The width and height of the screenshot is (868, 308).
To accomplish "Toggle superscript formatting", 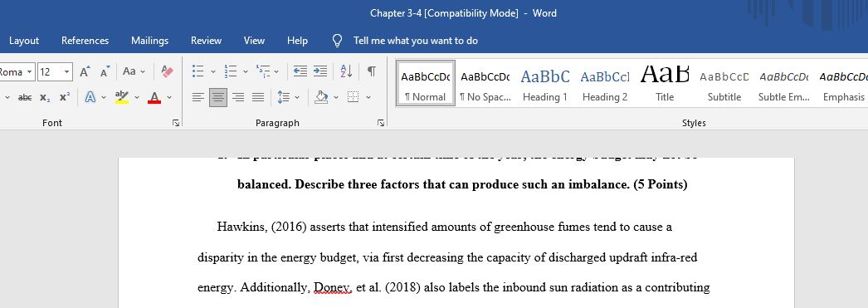I will pyautogui.click(x=65, y=97).
